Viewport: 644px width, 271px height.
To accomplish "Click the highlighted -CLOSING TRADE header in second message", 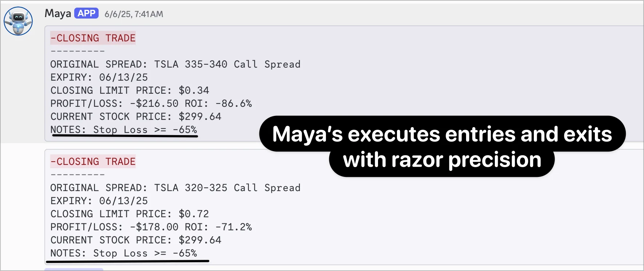I will tap(92, 161).
